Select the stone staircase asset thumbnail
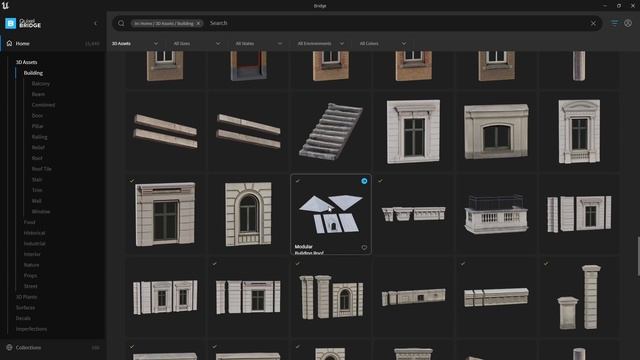Image resolution: width=640 pixels, height=360 pixels. (x=331, y=131)
